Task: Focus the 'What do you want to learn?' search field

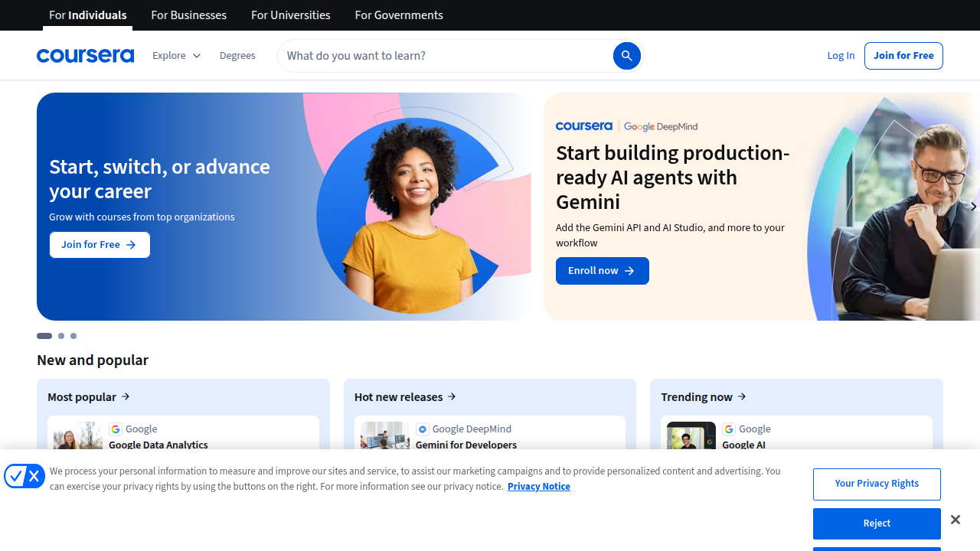Action: tap(448, 56)
